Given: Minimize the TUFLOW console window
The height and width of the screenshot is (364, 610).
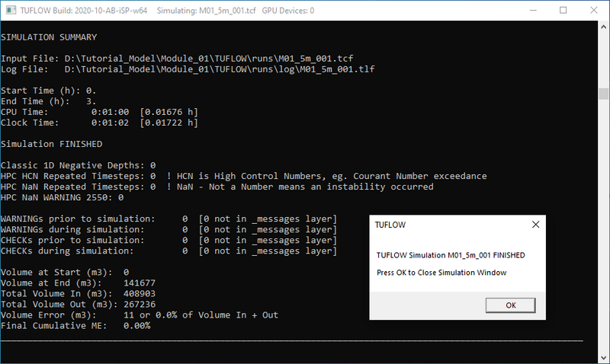Looking at the screenshot, I should pyautogui.click(x=528, y=11).
